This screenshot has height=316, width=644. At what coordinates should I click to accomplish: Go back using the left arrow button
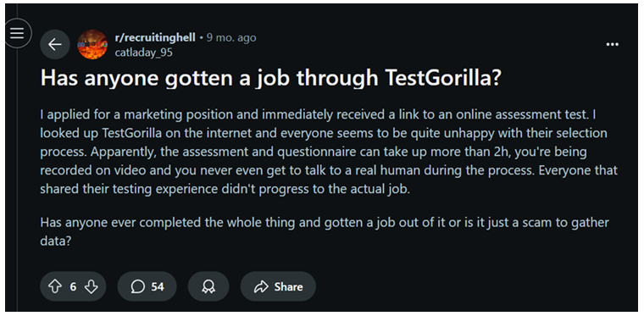click(x=55, y=44)
